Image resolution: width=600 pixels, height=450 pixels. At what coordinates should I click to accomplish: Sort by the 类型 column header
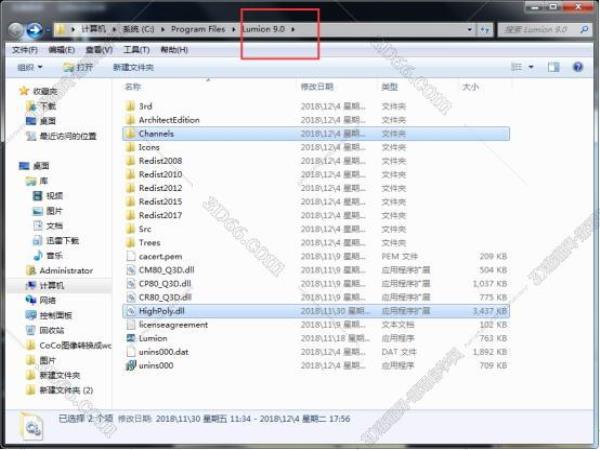point(390,87)
